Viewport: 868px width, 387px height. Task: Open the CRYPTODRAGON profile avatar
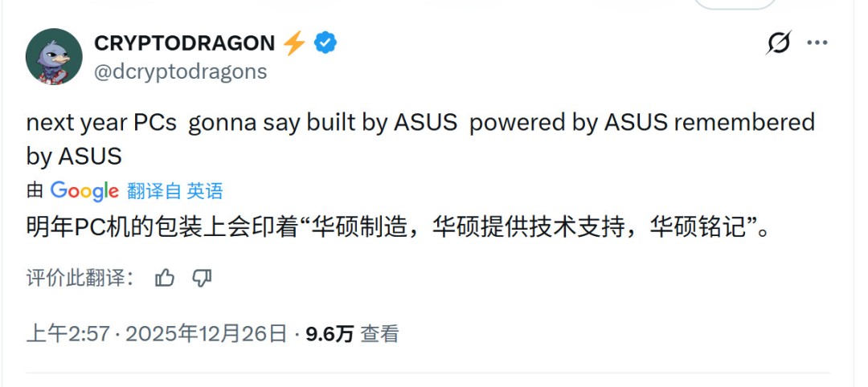point(54,57)
